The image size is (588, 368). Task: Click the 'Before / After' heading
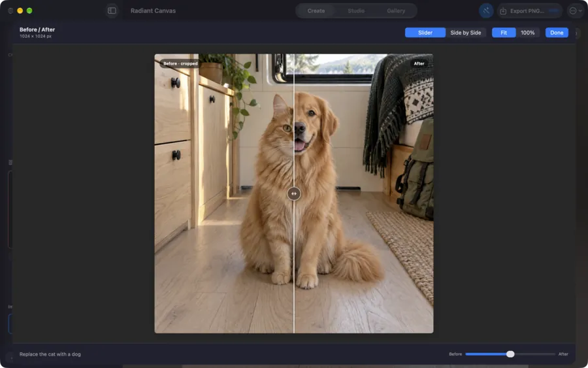[x=37, y=29]
